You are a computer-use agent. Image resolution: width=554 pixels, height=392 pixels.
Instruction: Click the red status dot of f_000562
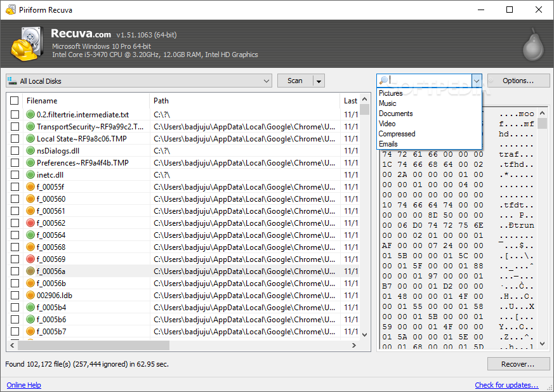click(x=30, y=223)
